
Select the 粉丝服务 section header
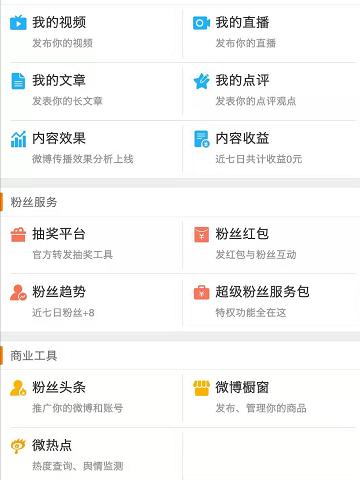pyautogui.click(x=34, y=202)
